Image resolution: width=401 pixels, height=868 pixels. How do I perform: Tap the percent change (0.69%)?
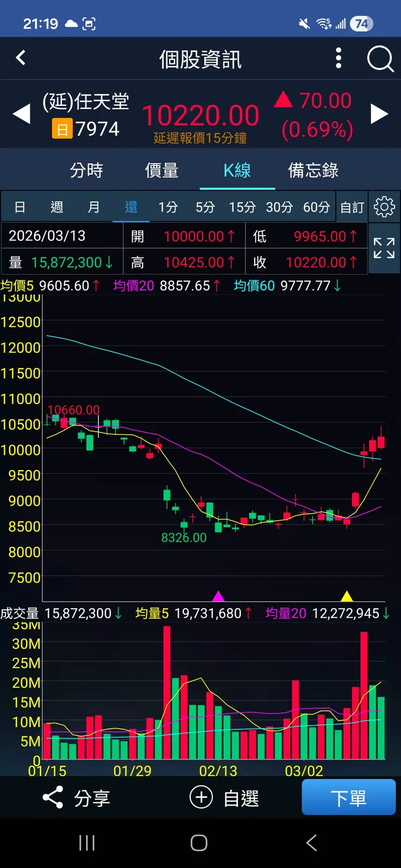pyautogui.click(x=318, y=129)
